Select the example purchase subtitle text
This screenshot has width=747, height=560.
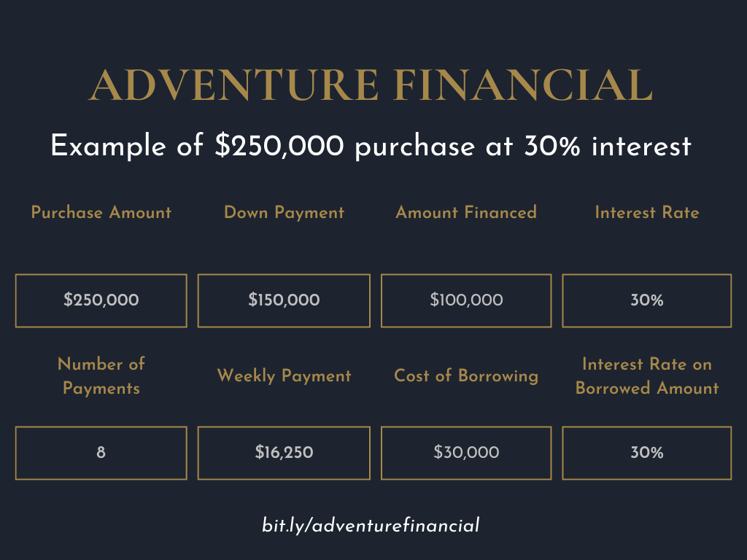pos(371,146)
